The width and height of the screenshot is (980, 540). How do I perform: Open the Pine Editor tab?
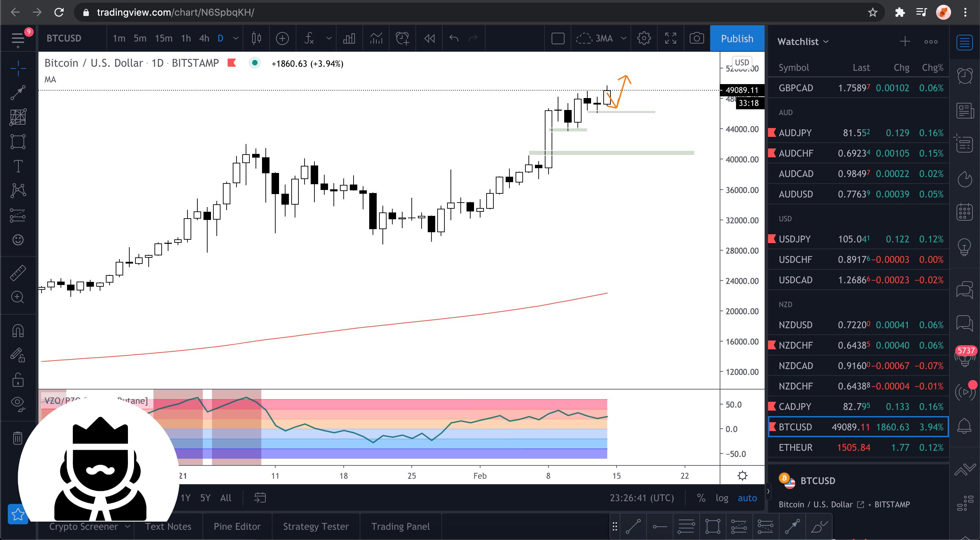(x=236, y=526)
